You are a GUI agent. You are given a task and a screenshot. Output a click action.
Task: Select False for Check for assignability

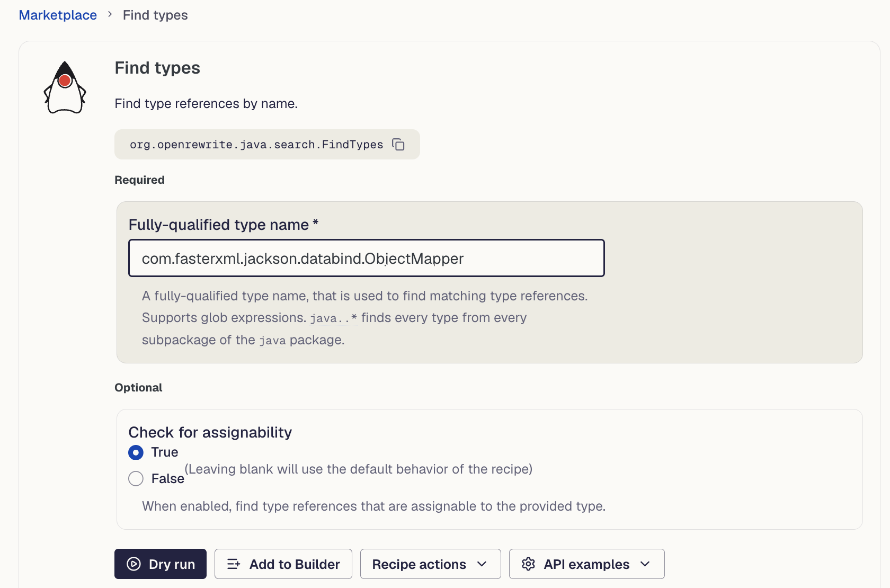[136, 479]
